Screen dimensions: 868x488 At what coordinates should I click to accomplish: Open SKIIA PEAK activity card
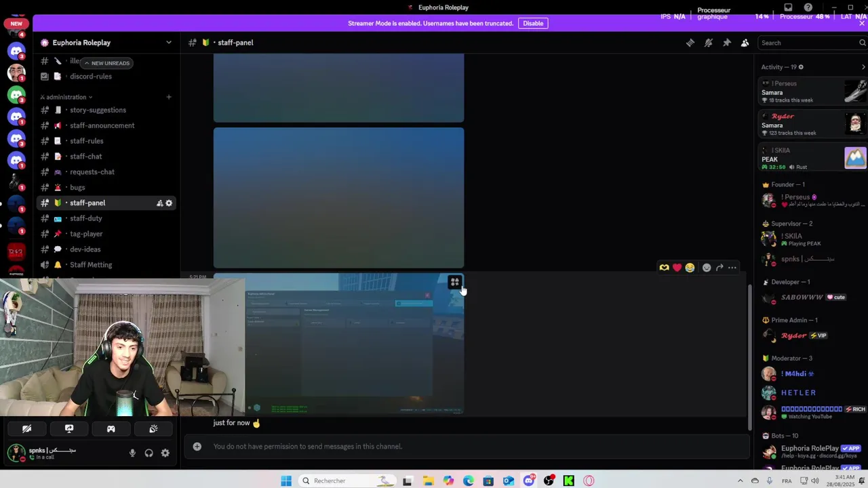coord(812,159)
